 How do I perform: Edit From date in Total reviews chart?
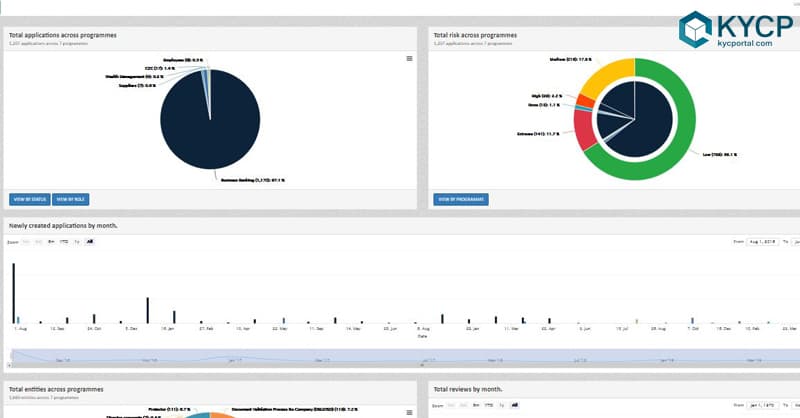[763, 405]
